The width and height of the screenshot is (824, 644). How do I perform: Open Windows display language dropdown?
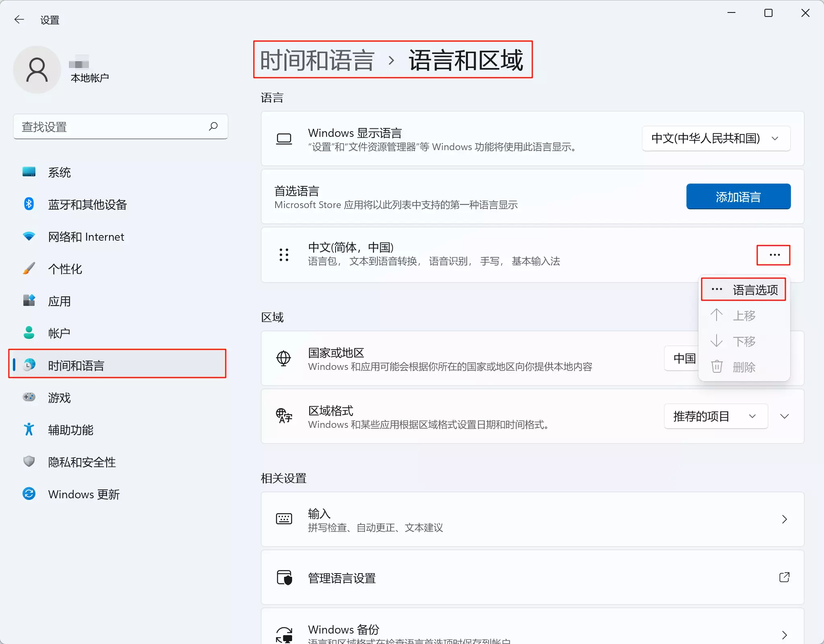click(x=716, y=138)
